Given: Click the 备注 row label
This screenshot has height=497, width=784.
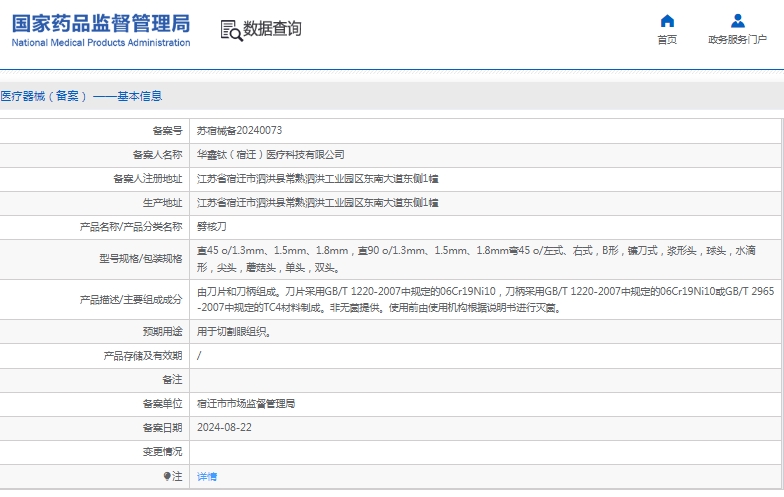Looking at the screenshot, I should 172,380.
